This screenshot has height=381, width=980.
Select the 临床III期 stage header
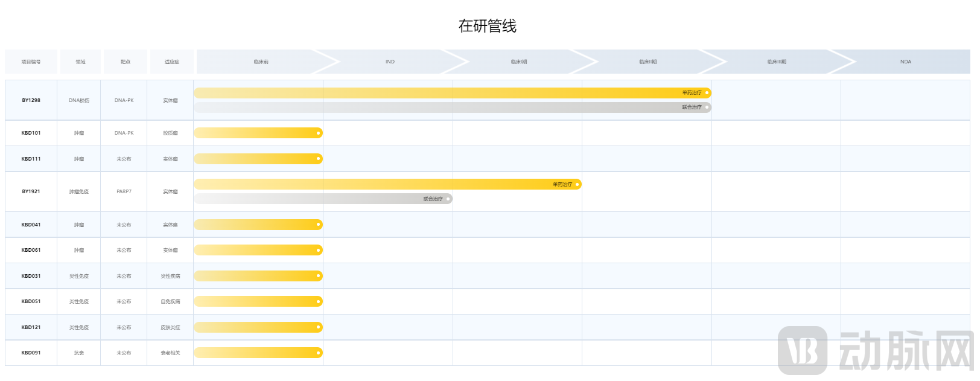point(777,62)
